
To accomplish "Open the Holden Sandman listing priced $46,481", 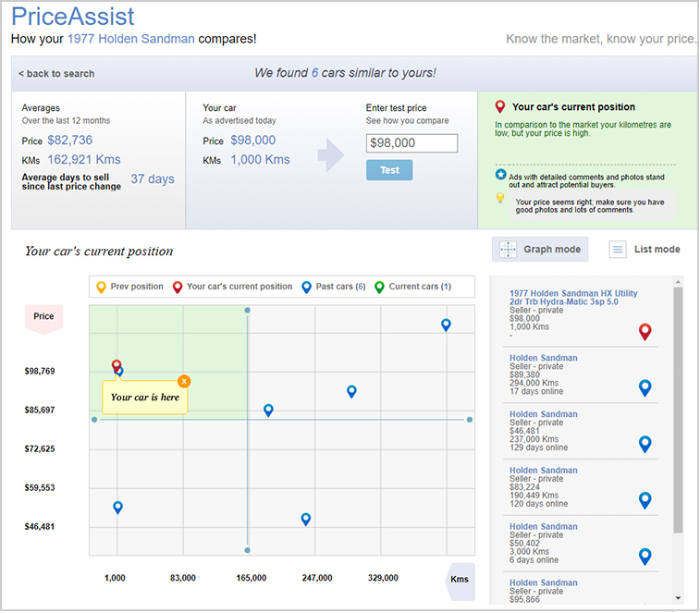I will point(544,414).
